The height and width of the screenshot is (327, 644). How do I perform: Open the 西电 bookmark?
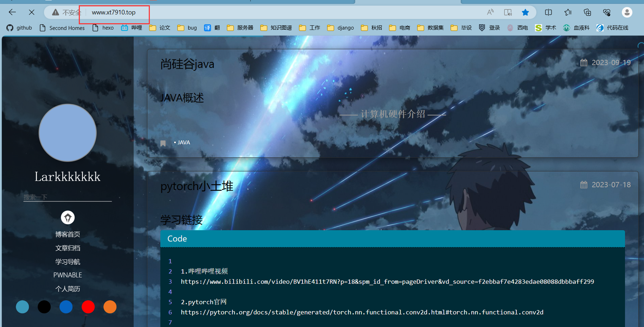coord(518,28)
